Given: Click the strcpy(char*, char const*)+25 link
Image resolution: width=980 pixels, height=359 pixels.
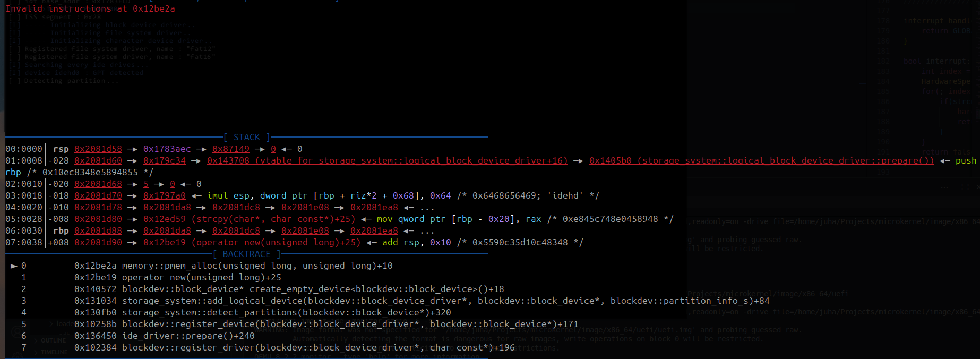Looking at the screenshot, I should click(x=249, y=219).
